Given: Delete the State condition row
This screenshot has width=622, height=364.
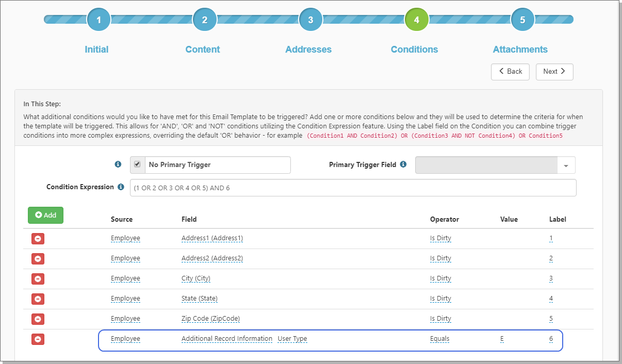Looking at the screenshot, I should (x=38, y=299).
